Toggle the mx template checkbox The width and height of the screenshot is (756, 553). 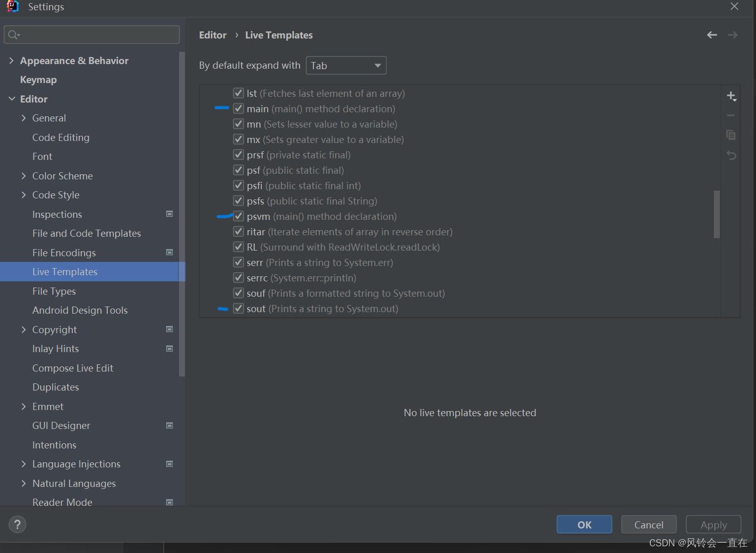(x=238, y=139)
